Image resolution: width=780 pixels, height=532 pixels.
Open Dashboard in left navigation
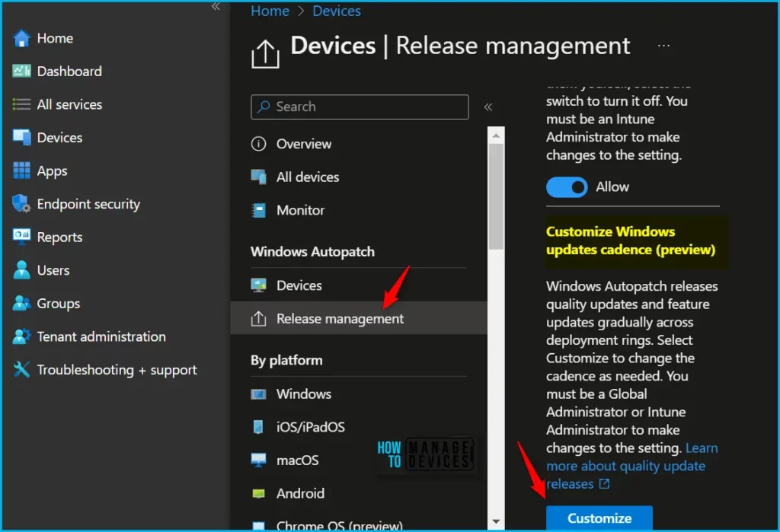(x=69, y=71)
